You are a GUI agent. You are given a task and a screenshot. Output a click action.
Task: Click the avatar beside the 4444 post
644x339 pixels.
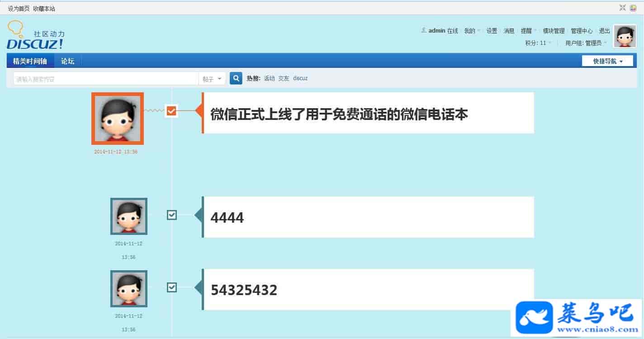(x=129, y=216)
